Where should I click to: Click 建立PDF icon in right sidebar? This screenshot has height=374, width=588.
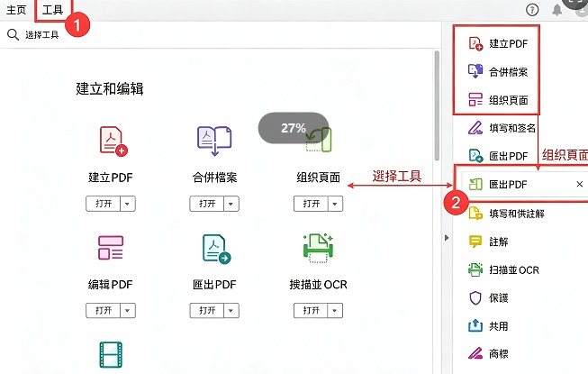pyautogui.click(x=475, y=43)
